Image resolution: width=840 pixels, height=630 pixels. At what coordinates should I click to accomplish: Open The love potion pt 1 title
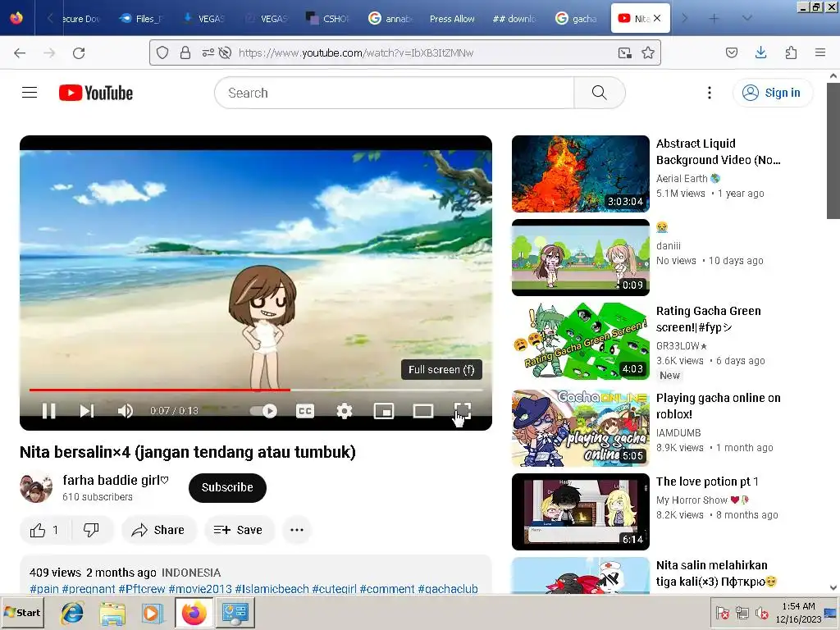pyautogui.click(x=707, y=482)
